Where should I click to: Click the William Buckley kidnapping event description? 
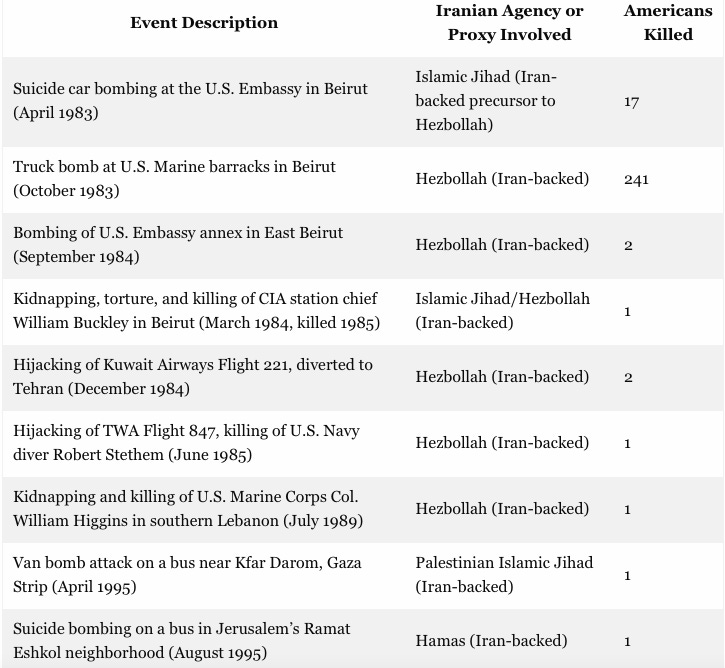(196, 311)
